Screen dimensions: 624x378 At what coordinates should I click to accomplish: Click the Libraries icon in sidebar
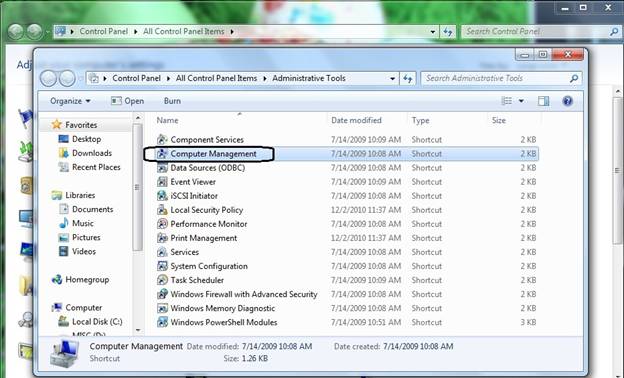57,195
